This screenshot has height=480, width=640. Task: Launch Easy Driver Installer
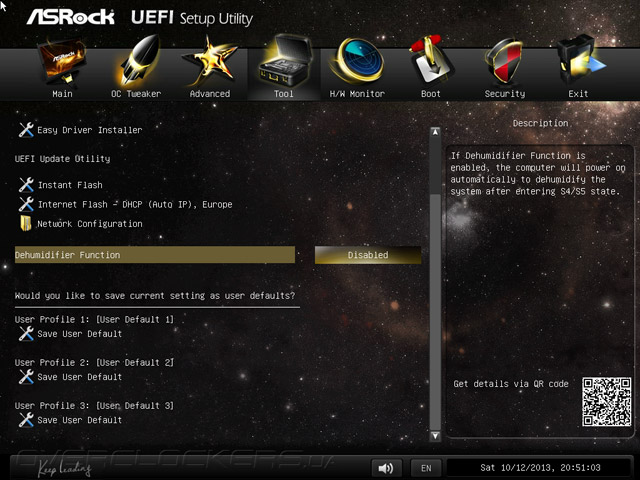coord(90,130)
